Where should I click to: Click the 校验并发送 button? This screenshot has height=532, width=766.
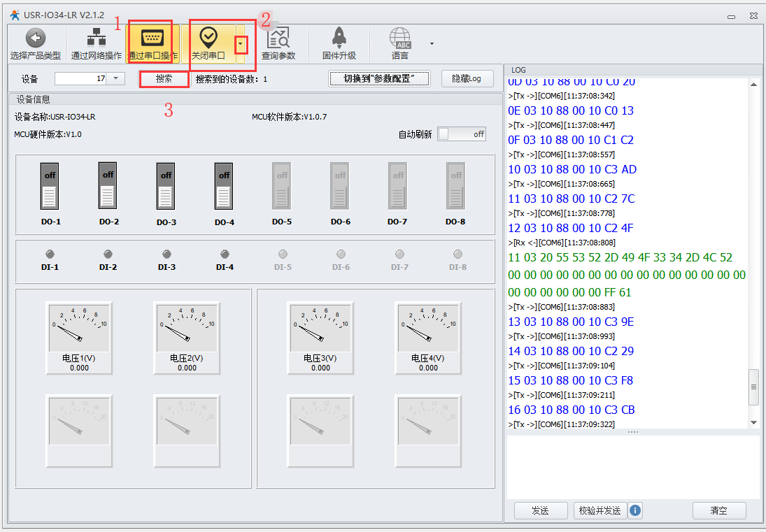tap(600, 510)
